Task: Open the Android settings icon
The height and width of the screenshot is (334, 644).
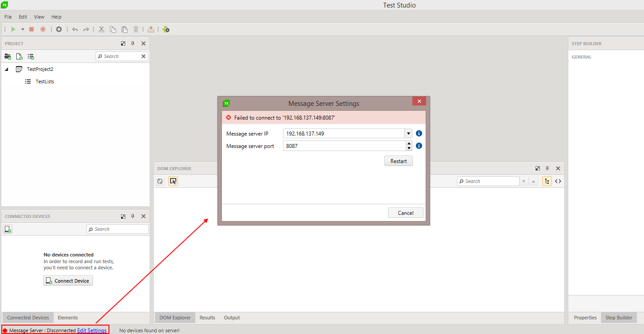Action: tap(166, 29)
